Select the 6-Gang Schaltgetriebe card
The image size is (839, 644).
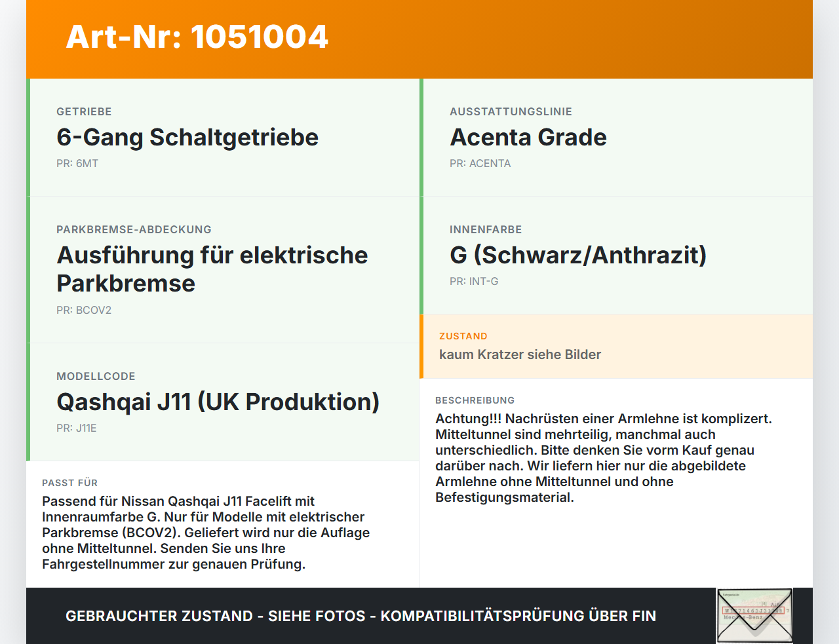(x=223, y=138)
